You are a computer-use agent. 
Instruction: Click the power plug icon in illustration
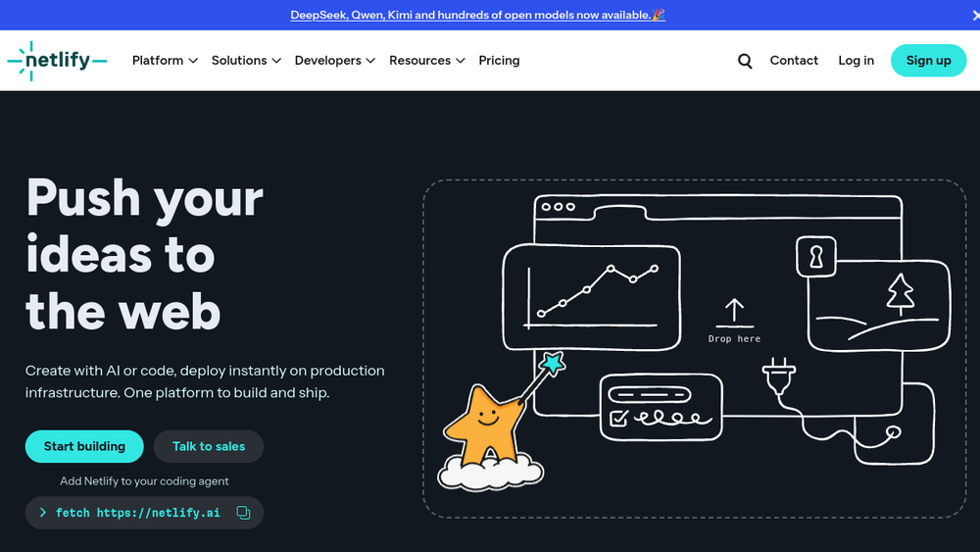[x=779, y=376]
